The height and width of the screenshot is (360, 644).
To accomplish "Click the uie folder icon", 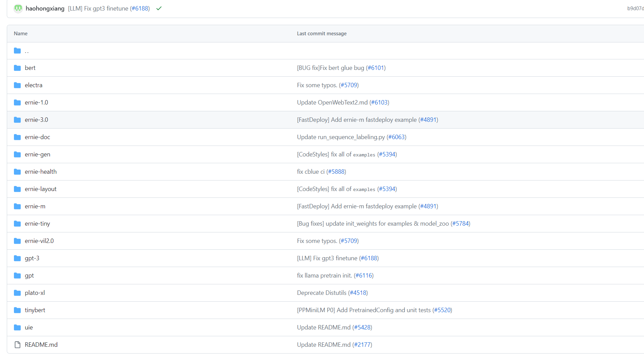I will pos(17,327).
